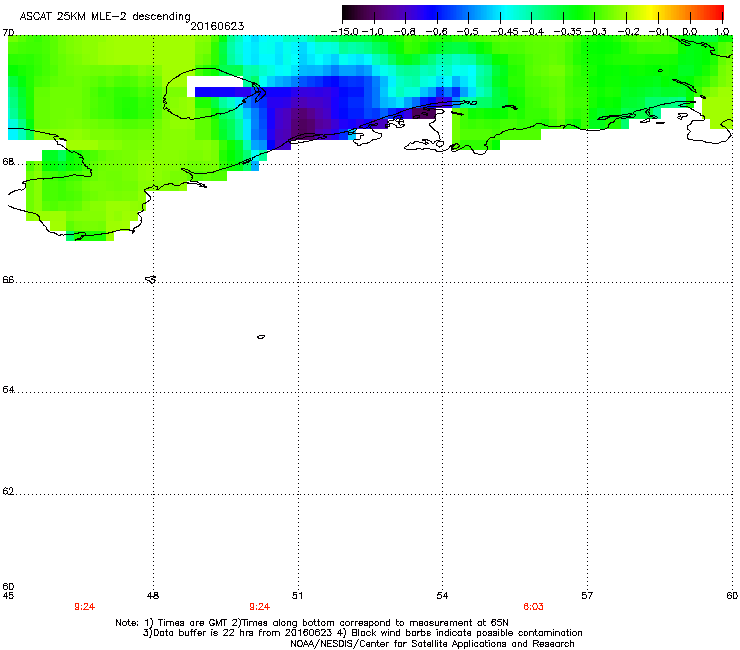Click the "ASCAT 25KM MLE-2 descending" title
Image resolution: width=740 pixels, height=650 pixels.
[105, 16]
